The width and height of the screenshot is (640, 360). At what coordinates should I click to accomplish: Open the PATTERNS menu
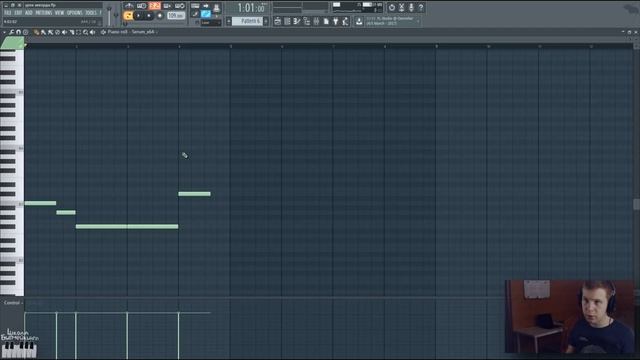[44, 13]
